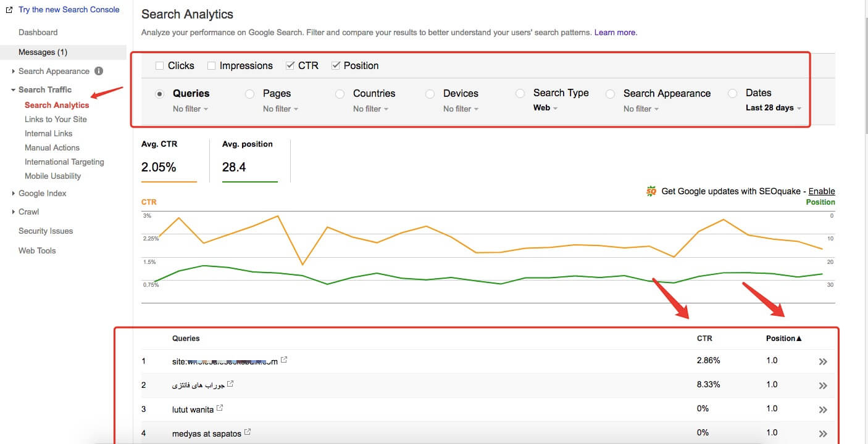Viewport: 868px width, 444px height.
Task: Open the Search Type 'Web' dropdown
Action: pos(545,108)
